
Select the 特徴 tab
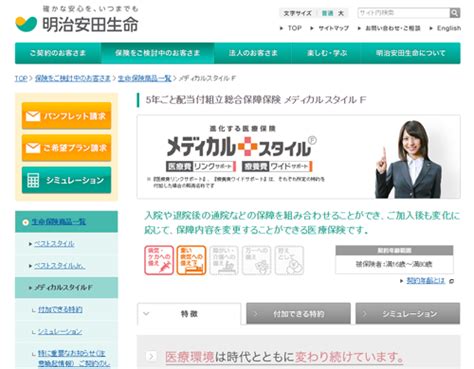click(x=189, y=314)
